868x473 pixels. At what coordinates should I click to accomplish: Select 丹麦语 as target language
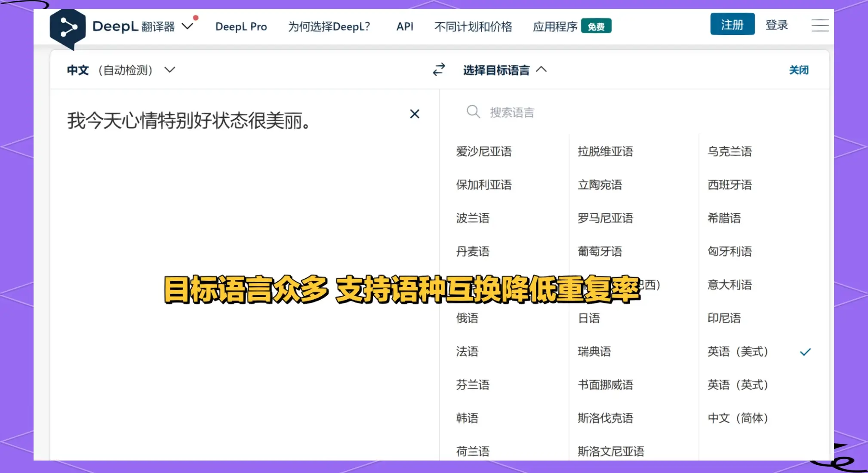click(x=473, y=252)
